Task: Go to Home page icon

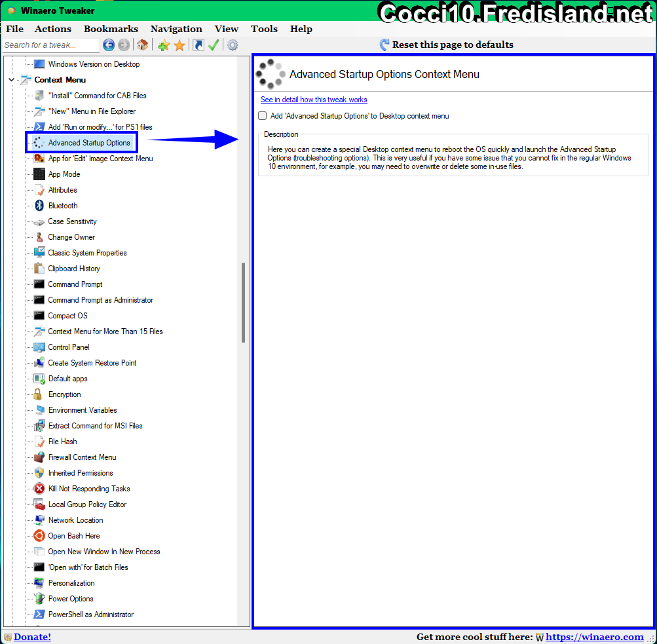Action: click(142, 45)
